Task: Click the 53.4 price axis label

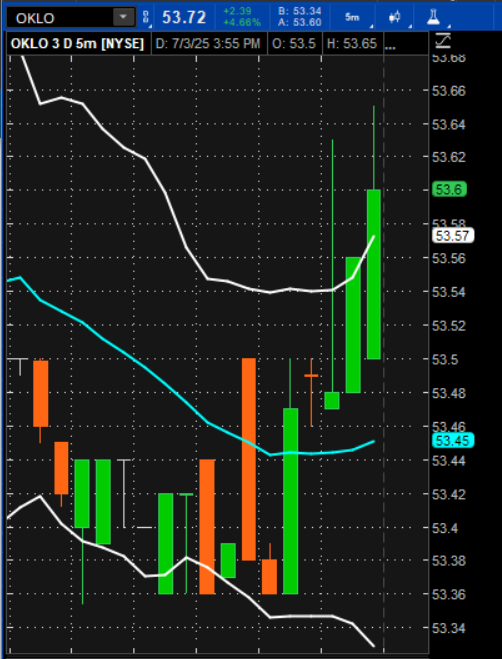Action: point(446,528)
